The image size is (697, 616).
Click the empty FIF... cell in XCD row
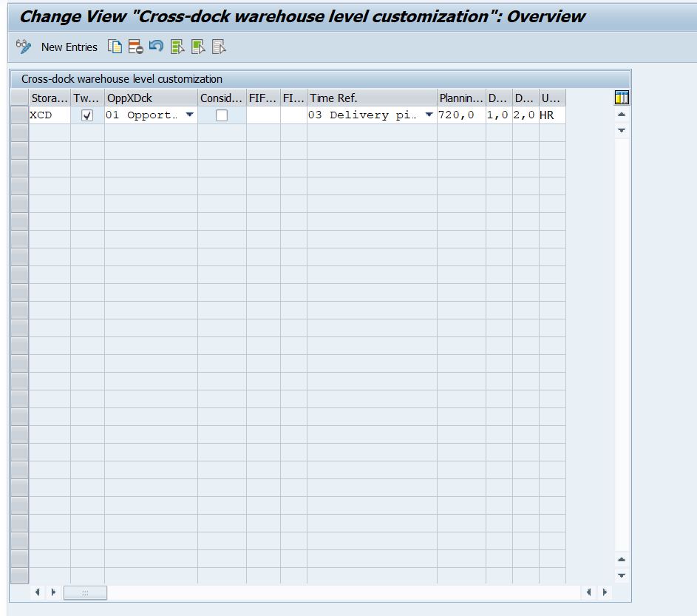pos(263,115)
